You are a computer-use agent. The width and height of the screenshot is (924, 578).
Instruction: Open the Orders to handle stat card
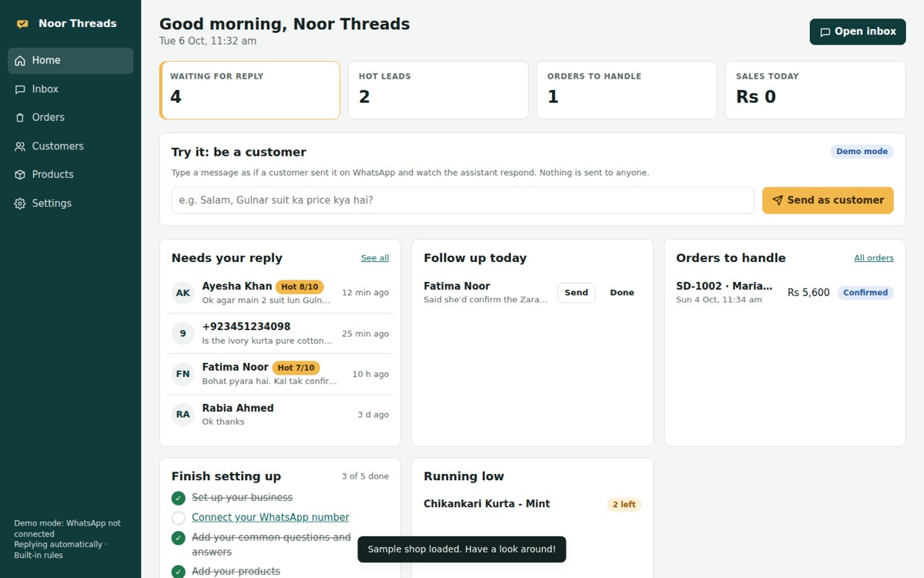click(627, 90)
